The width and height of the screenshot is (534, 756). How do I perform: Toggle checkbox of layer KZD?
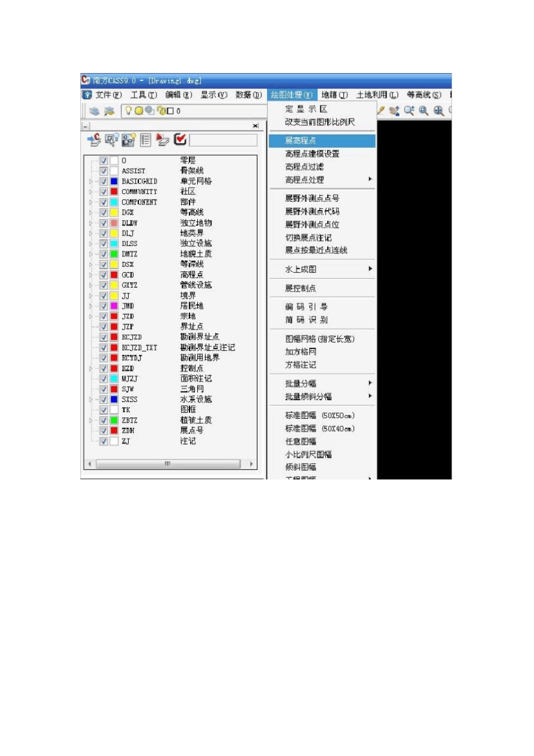(103, 369)
